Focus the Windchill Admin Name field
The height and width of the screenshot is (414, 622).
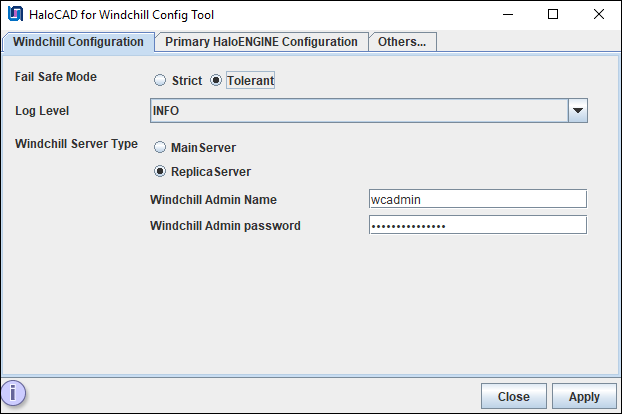coord(477,199)
